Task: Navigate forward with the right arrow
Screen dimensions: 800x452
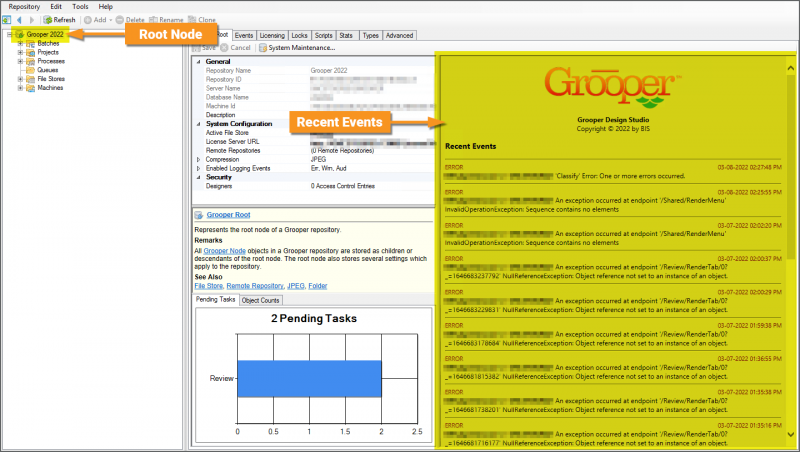Action: coord(32,20)
